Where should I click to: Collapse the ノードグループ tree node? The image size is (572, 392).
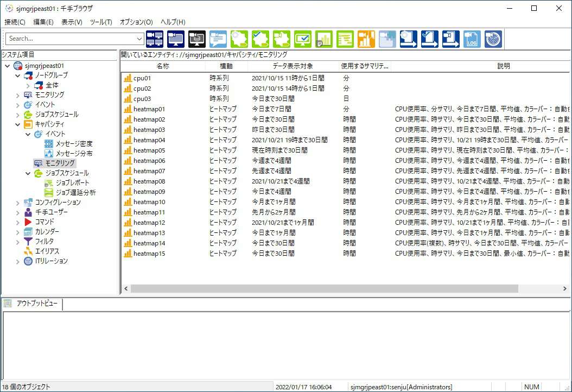tap(17, 75)
